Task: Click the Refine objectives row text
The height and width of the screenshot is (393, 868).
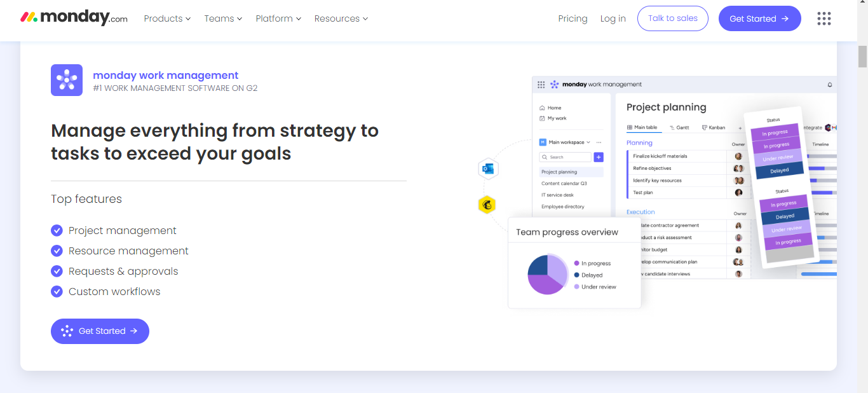Action: click(x=652, y=169)
